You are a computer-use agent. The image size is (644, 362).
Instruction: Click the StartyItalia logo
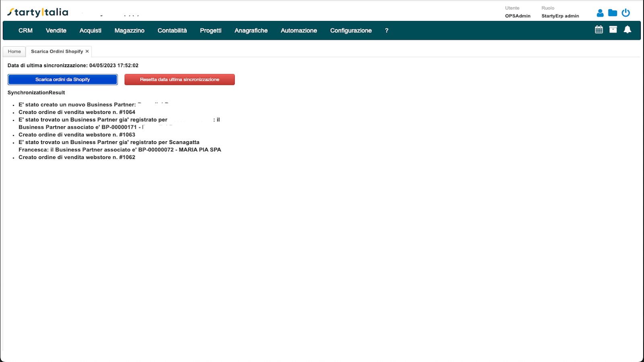pyautogui.click(x=38, y=12)
